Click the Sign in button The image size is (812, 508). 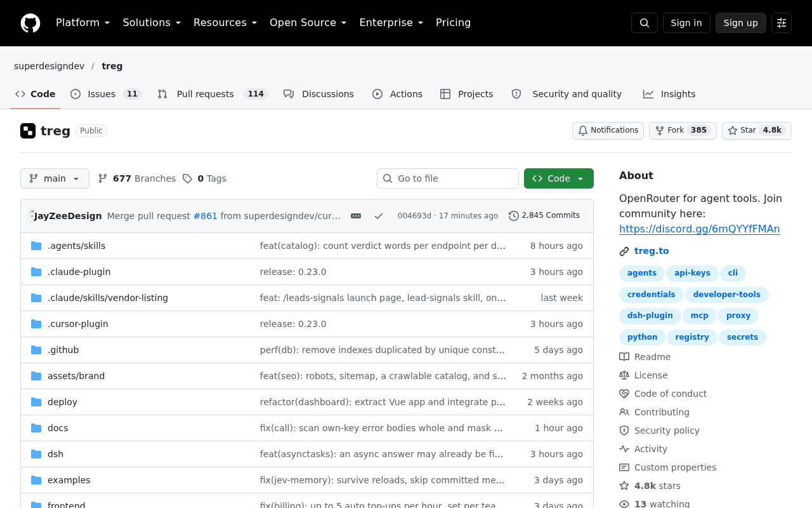tap(686, 23)
